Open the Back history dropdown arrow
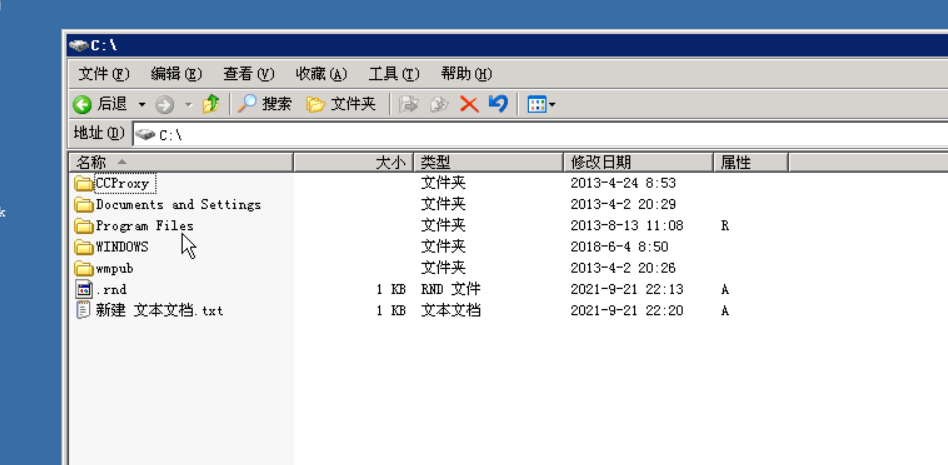948x465 pixels. [x=142, y=105]
